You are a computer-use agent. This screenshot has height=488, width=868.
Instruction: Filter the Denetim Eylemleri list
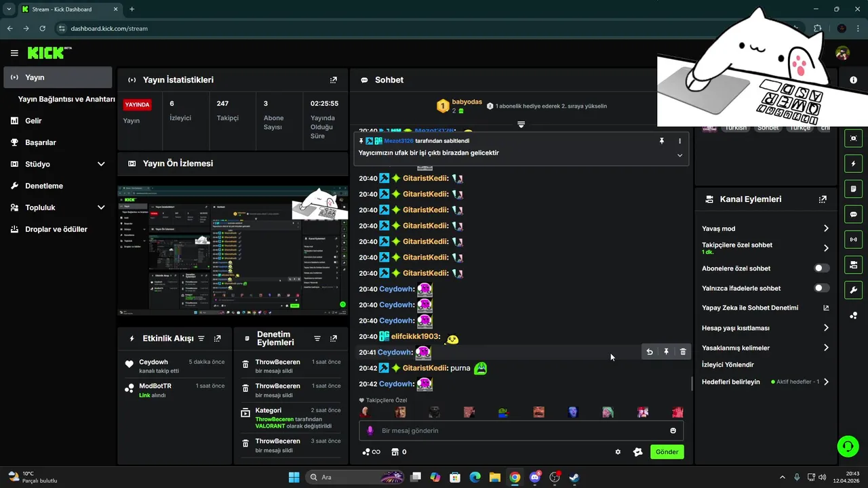(x=317, y=338)
